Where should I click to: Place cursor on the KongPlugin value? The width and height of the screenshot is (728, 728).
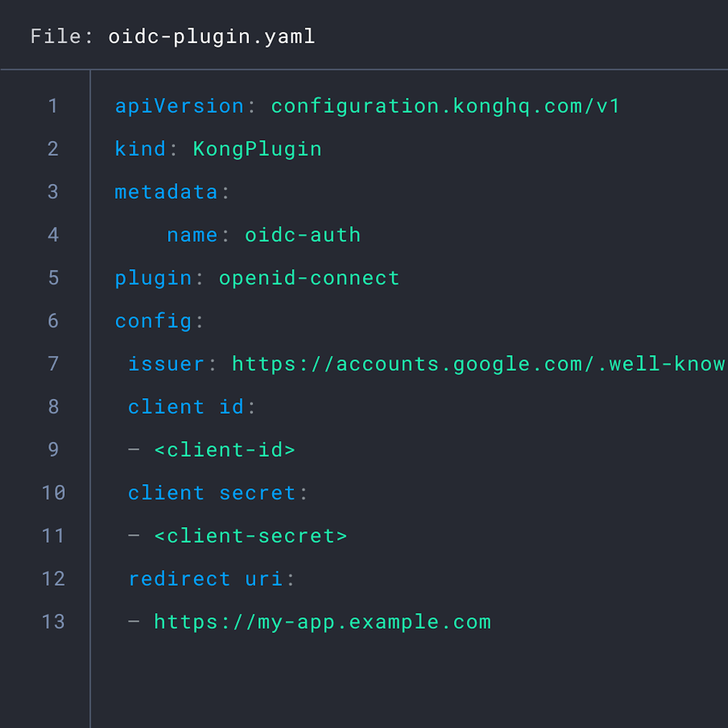click(x=257, y=149)
